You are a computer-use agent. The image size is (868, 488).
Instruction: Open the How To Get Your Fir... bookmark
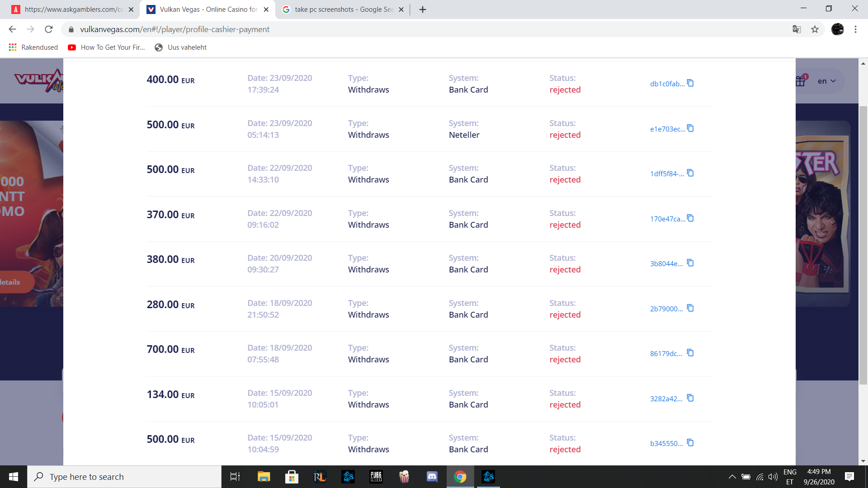(107, 47)
